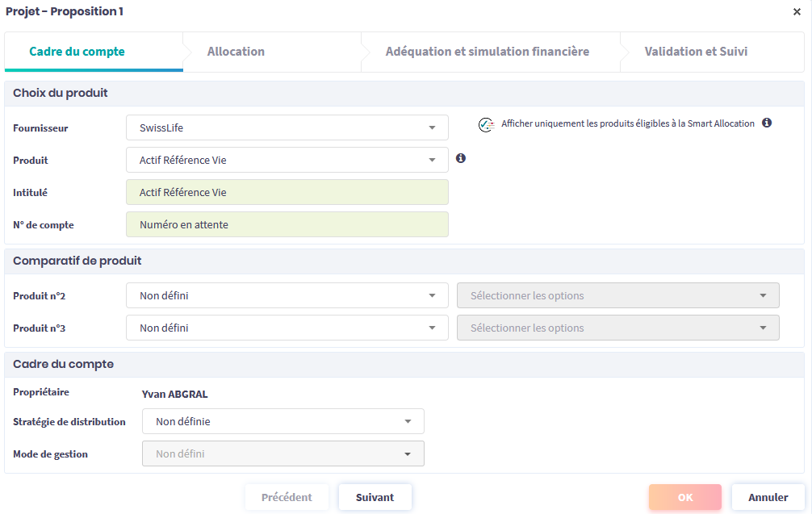The width and height of the screenshot is (812, 514).
Task: Open the Mode de gestion dropdown
Action: pos(283,453)
